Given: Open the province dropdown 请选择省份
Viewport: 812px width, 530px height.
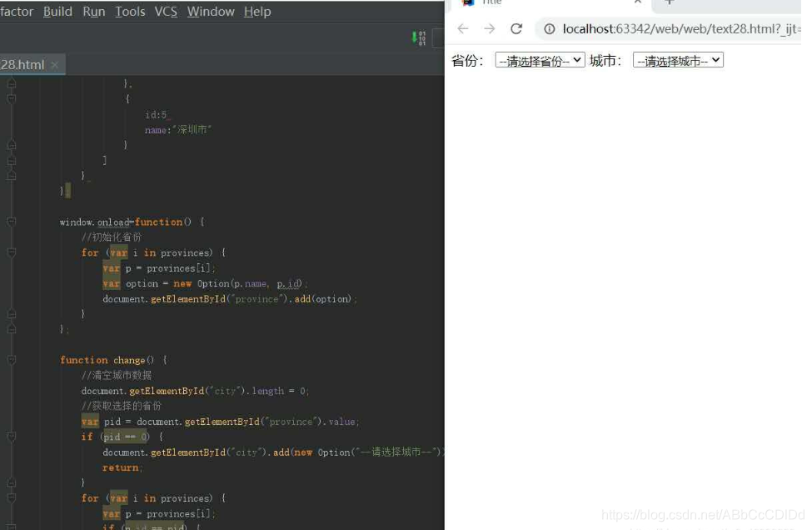Looking at the screenshot, I should coord(541,61).
